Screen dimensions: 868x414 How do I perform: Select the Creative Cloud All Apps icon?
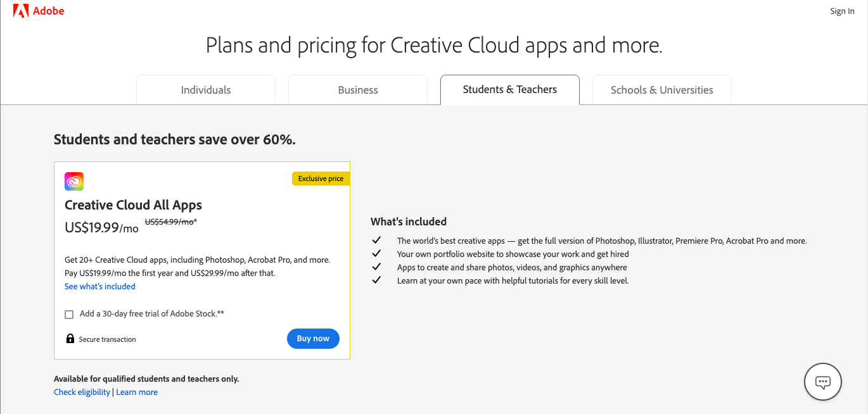[x=74, y=181]
